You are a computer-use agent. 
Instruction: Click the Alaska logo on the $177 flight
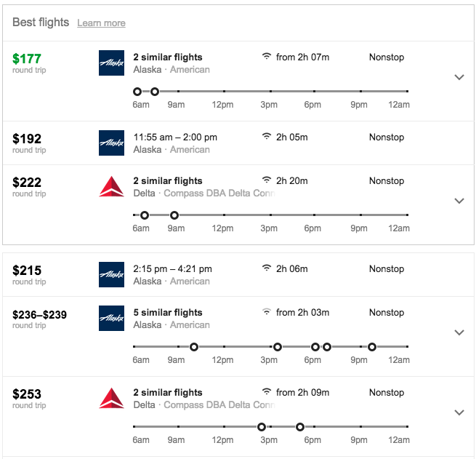[x=111, y=63]
